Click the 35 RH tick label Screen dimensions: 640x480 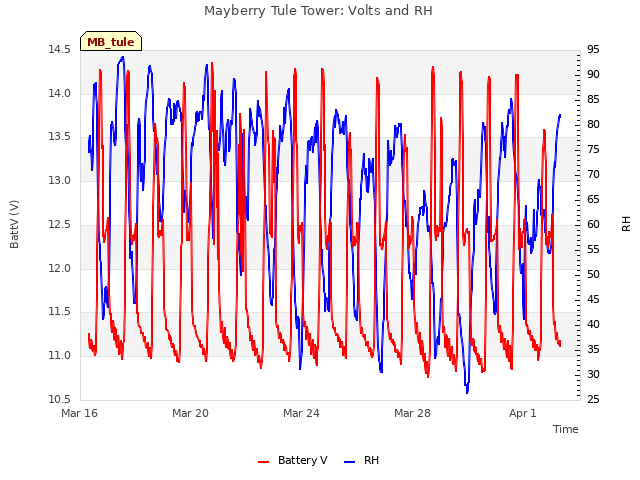coord(593,349)
